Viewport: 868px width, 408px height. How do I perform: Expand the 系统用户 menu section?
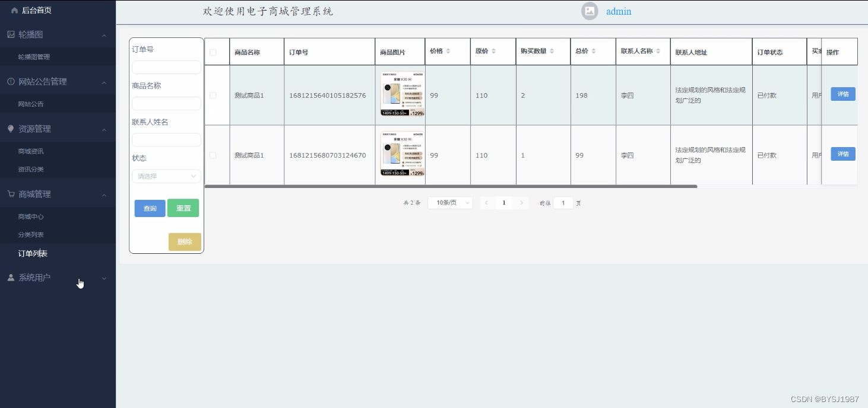(104, 278)
